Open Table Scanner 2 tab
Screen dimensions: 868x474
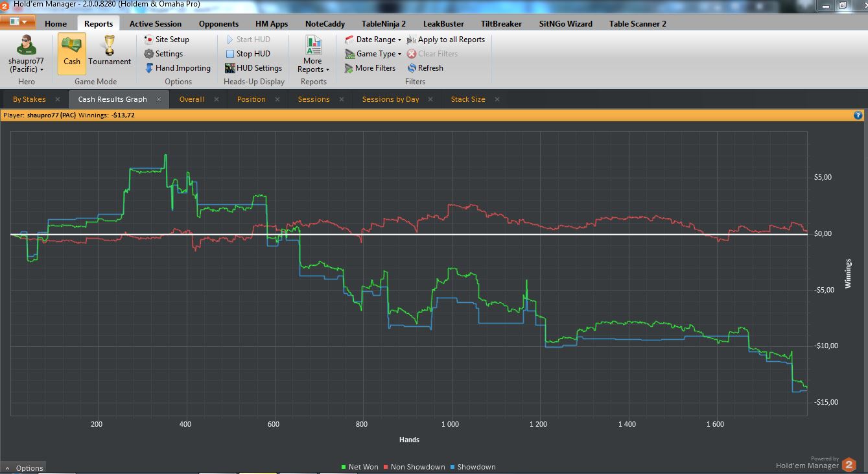coord(637,24)
